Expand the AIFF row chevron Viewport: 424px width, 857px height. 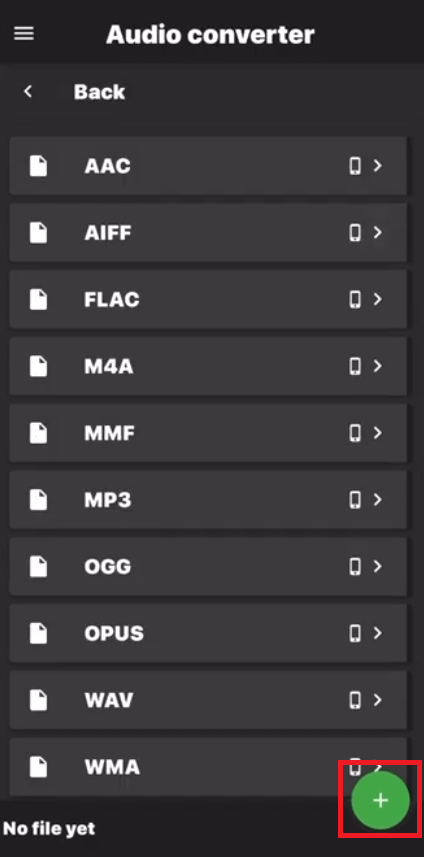378,233
